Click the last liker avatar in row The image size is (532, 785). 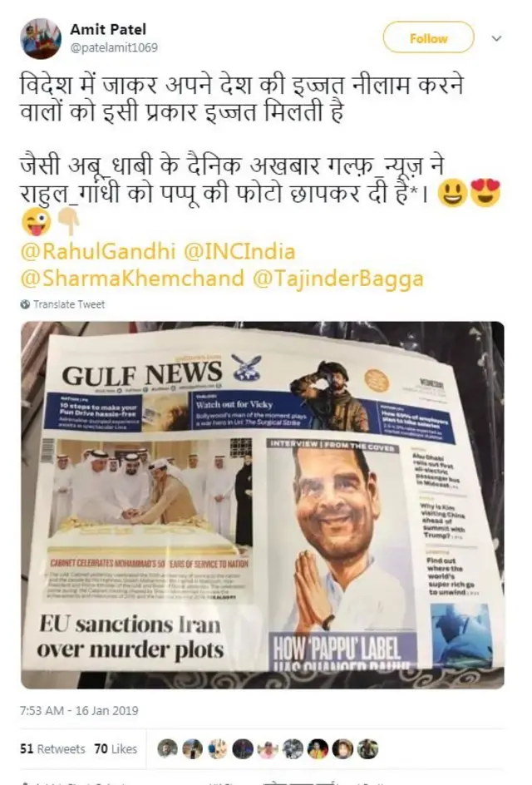[368, 749]
